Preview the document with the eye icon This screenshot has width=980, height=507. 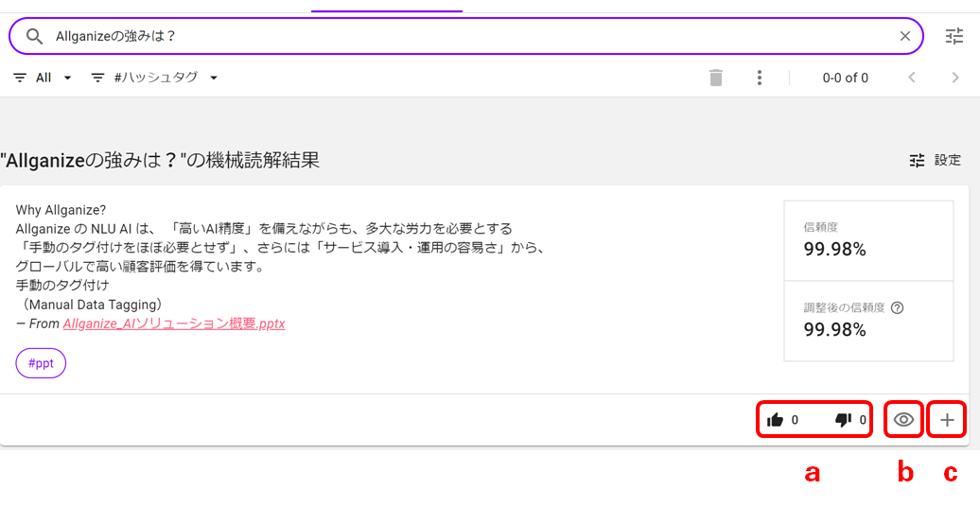[x=903, y=419]
